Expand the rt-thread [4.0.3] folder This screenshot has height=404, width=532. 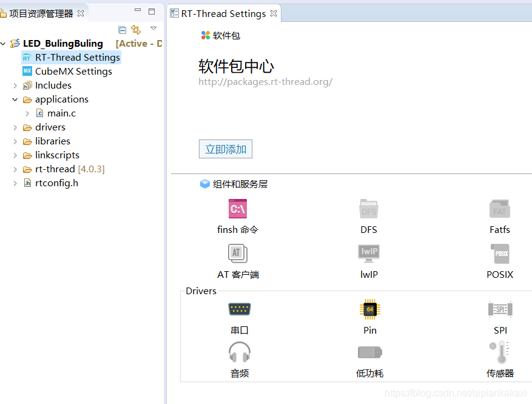point(15,169)
